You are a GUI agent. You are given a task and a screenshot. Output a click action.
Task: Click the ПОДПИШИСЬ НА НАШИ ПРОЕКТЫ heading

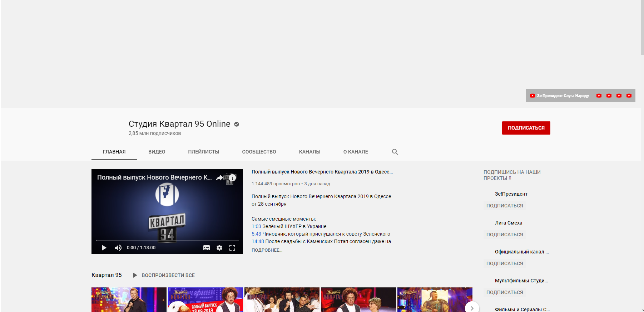[x=512, y=175]
